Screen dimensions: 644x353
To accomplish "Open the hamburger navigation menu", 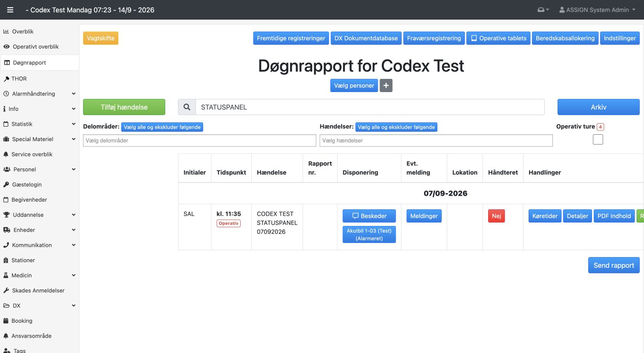I will [10, 10].
